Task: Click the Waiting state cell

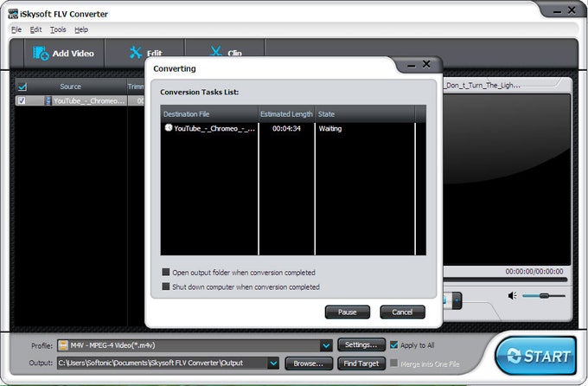Action: [x=330, y=128]
